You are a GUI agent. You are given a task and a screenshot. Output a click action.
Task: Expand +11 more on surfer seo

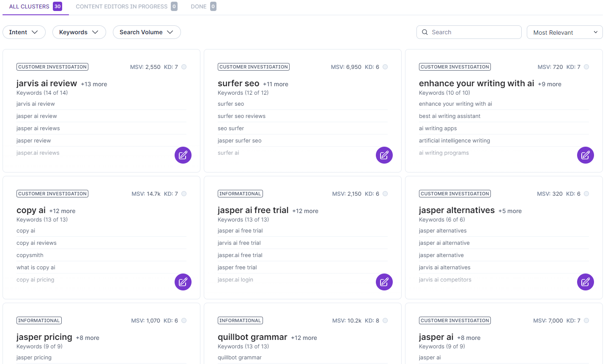276,84
